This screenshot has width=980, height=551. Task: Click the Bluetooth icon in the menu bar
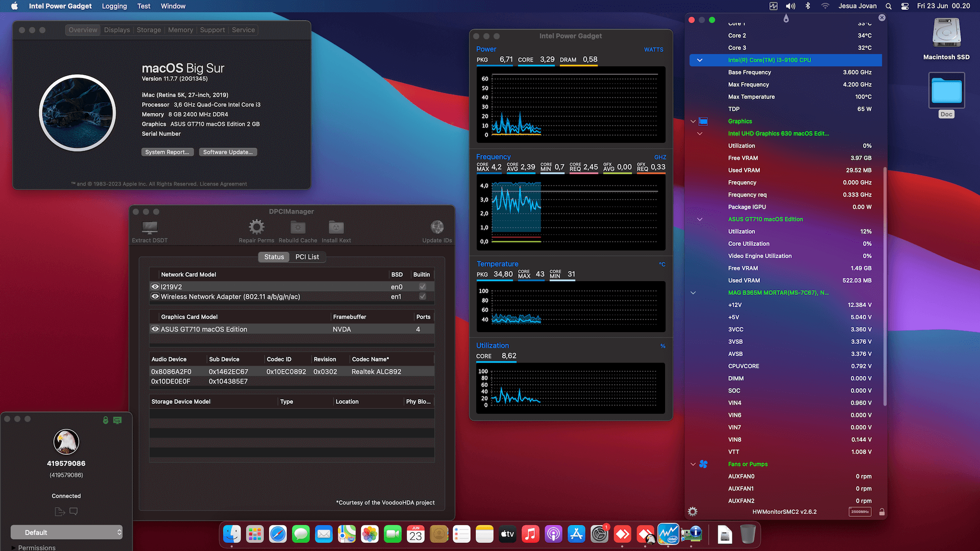click(807, 6)
